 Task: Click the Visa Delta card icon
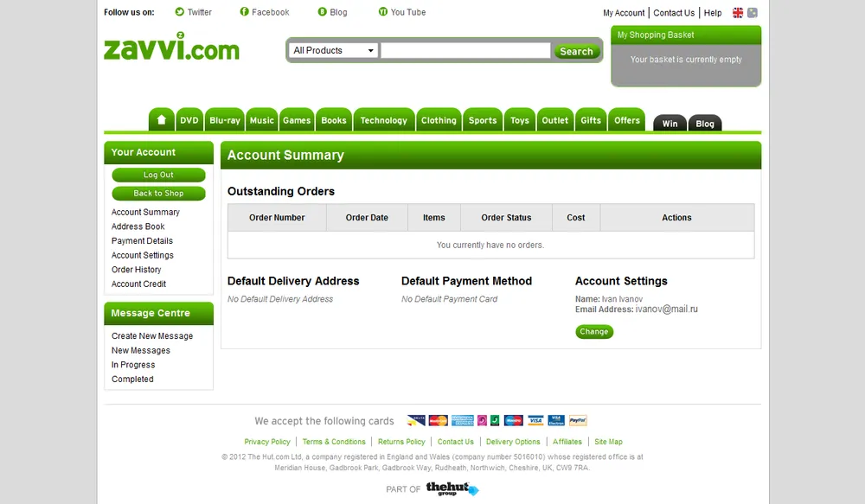416,421
